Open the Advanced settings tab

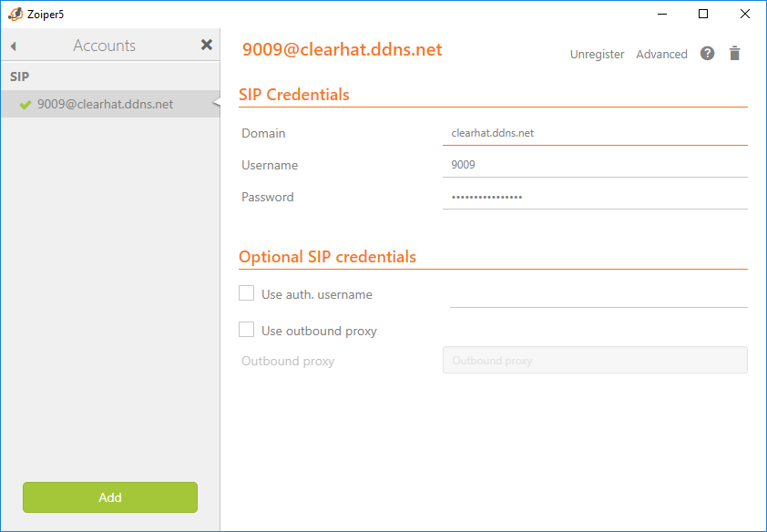pyautogui.click(x=661, y=54)
